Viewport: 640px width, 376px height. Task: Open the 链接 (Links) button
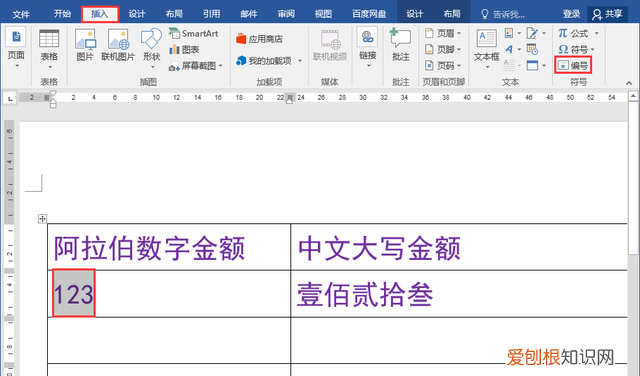pyautogui.click(x=367, y=48)
